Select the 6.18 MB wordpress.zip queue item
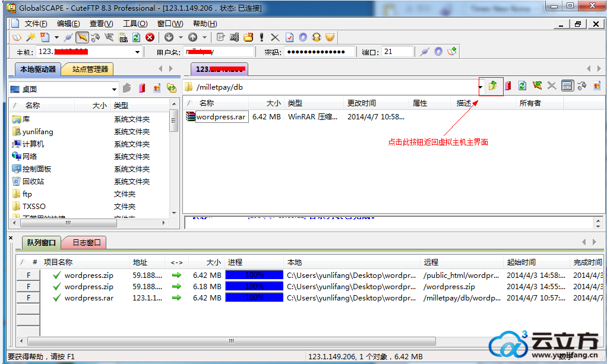This screenshot has width=607, height=364. coord(88,287)
